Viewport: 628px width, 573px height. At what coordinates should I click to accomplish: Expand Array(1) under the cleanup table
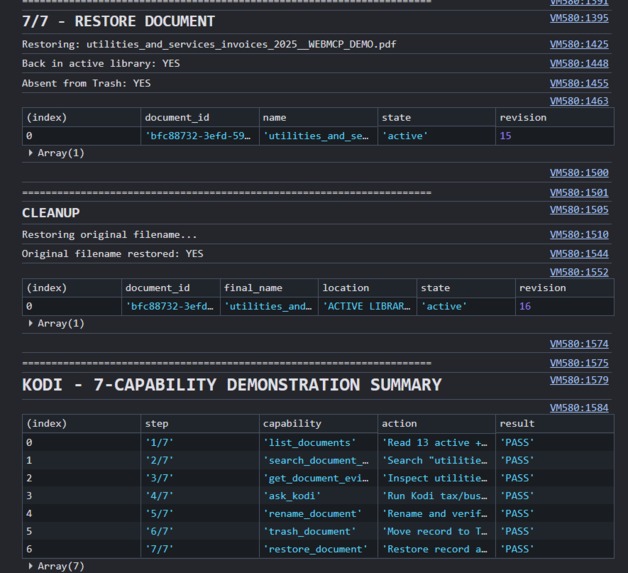[x=56, y=324]
